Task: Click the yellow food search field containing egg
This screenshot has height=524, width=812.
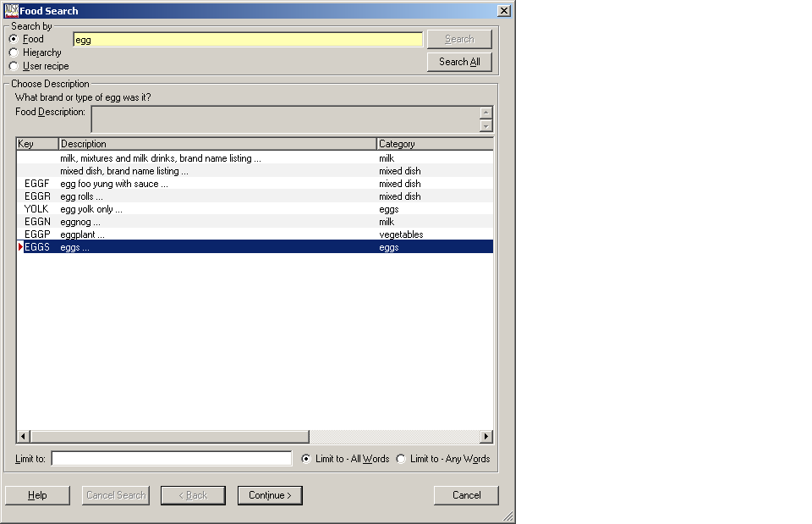Action: coord(248,40)
